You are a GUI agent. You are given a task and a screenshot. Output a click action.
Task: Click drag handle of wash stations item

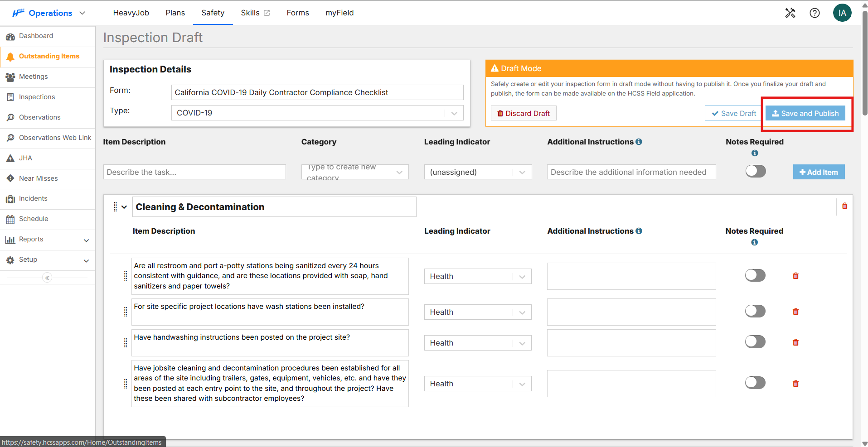coord(126,312)
